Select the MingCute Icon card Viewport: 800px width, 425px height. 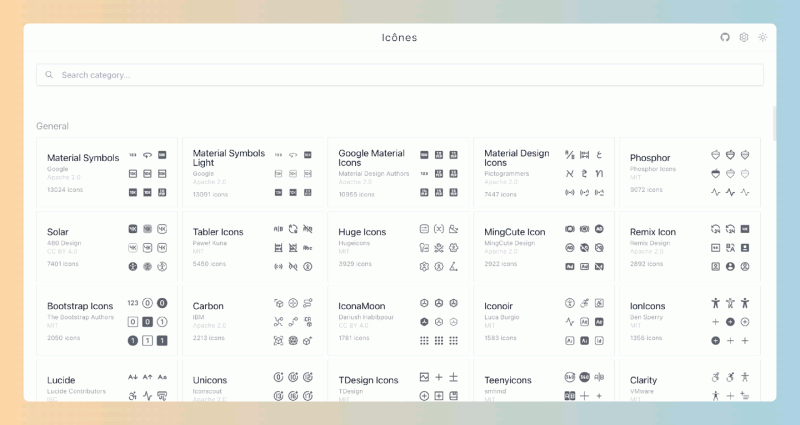[544, 246]
